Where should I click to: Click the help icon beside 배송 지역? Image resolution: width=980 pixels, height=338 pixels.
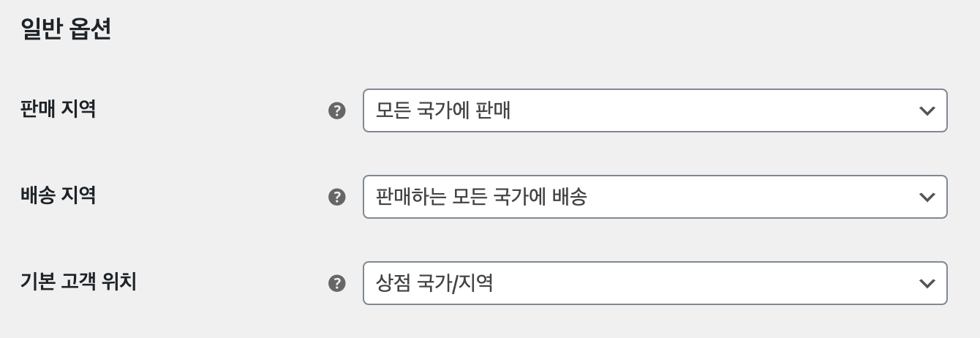[x=336, y=197]
